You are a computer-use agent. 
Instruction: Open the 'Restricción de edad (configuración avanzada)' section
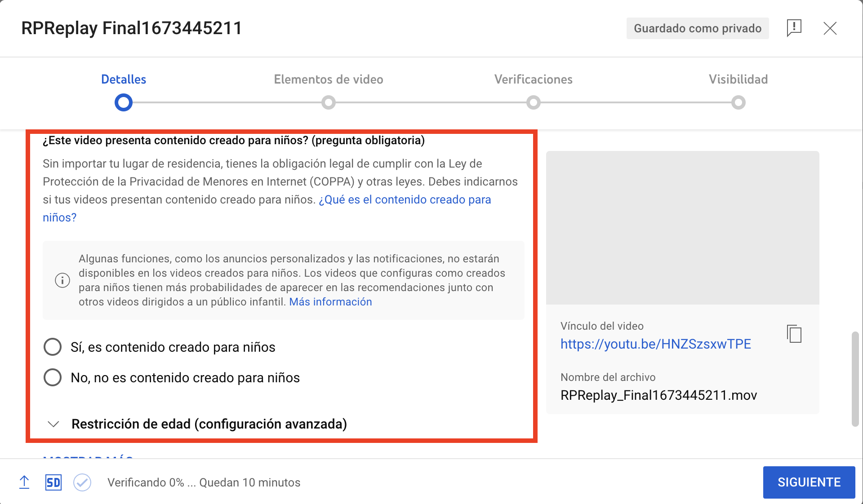click(x=209, y=424)
